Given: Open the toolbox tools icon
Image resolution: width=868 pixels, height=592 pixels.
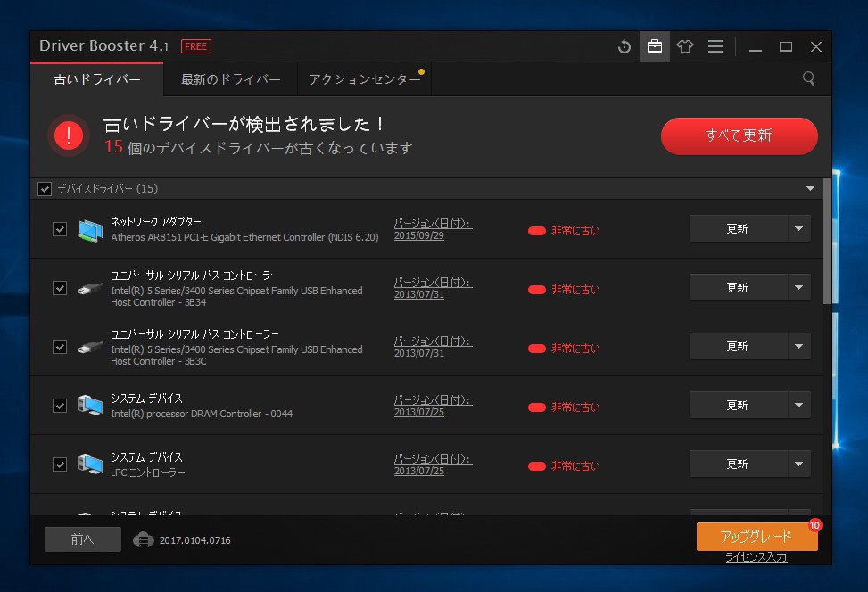Looking at the screenshot, I should [x=654, y=46].
